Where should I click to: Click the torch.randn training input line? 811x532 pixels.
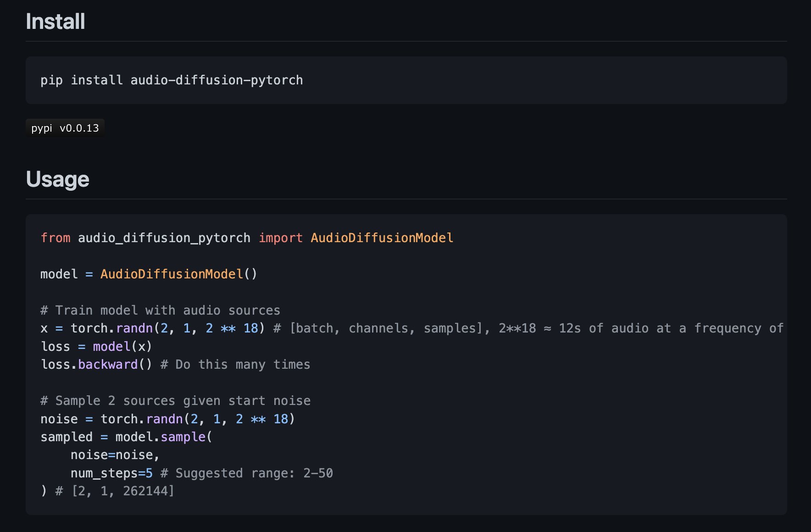pyautogui.click(x=151, y=328)
